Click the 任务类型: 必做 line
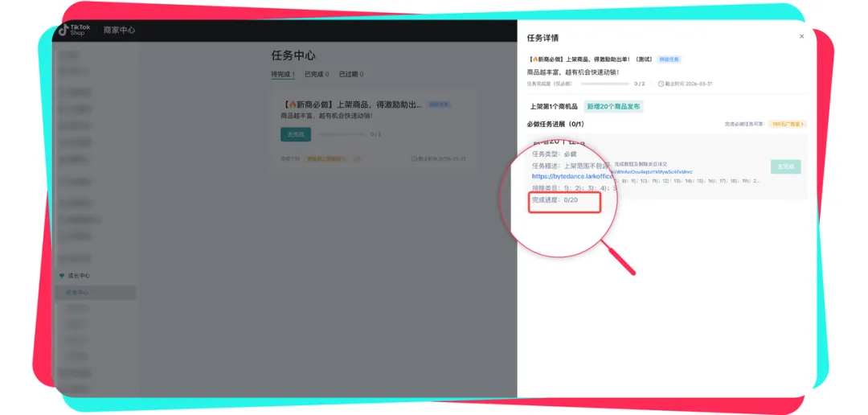Viewport: 868px width, 415px height. (x=554, y=154)
